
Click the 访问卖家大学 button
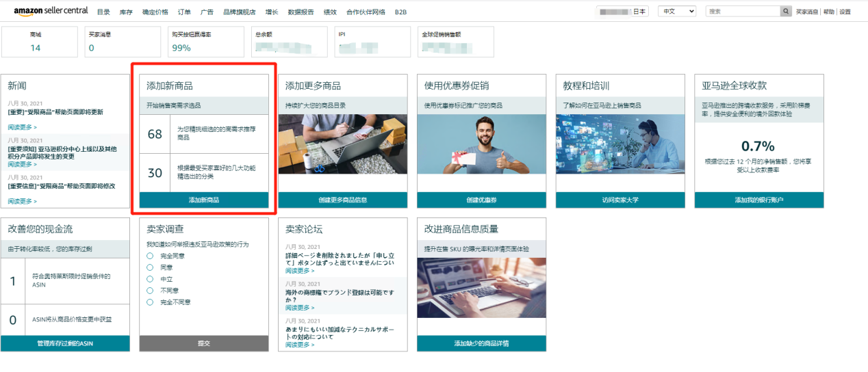click(620, 200)
